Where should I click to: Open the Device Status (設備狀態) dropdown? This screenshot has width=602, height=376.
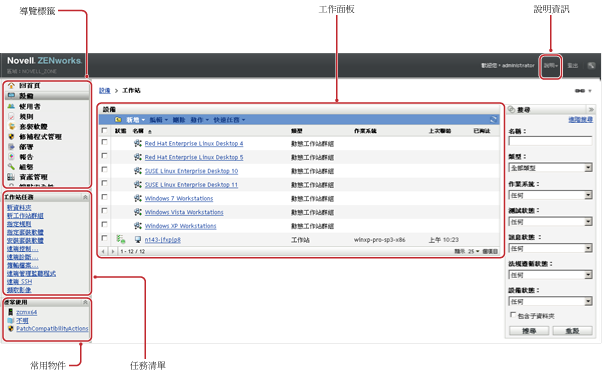tap(550, 301)
